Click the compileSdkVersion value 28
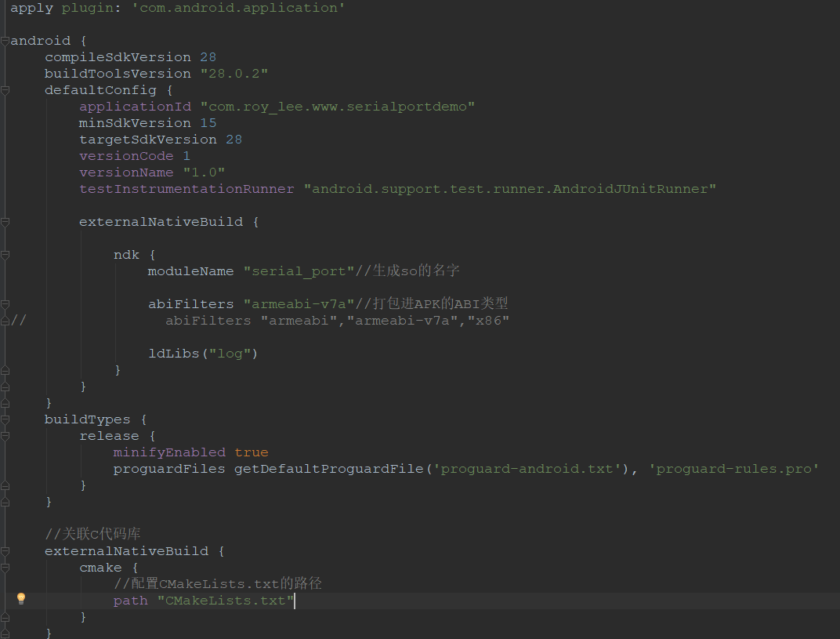Screen dimensions: 840x639 click(208, 56)
